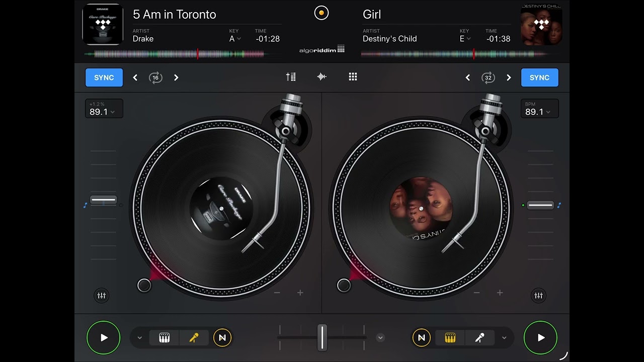Open left deck EQ/filter settings icon
This screenshot has height=362, width=644.
pos(102,296)
